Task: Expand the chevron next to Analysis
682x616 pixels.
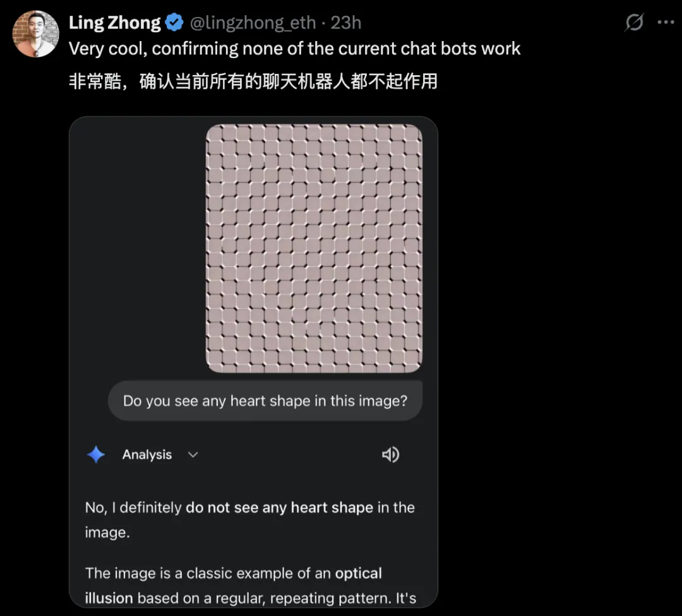Action: 193,454
